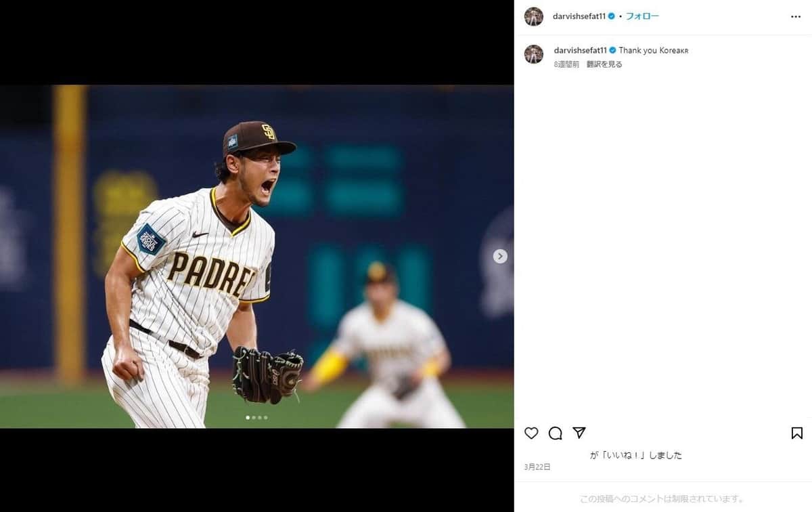Click the profile avatar beside the caption
Screen dimensions: 812x512
pos(534,54)
